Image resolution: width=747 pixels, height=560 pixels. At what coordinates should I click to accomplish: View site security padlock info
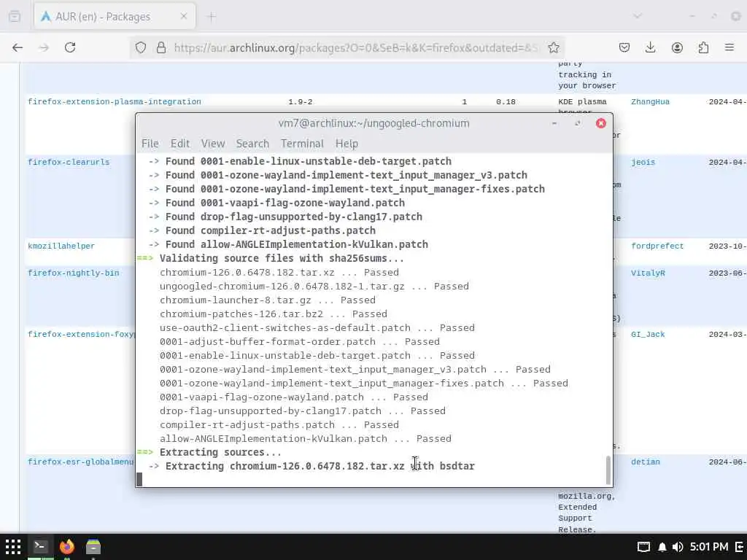click(x=161, y=47)
